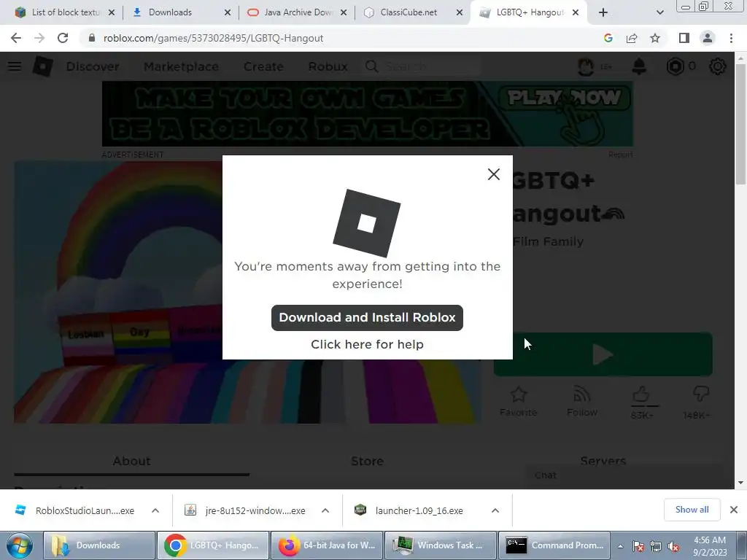This screenshot has height=560, width=747.
Task: Switch to Windows Task Manager
Action: 441,545
